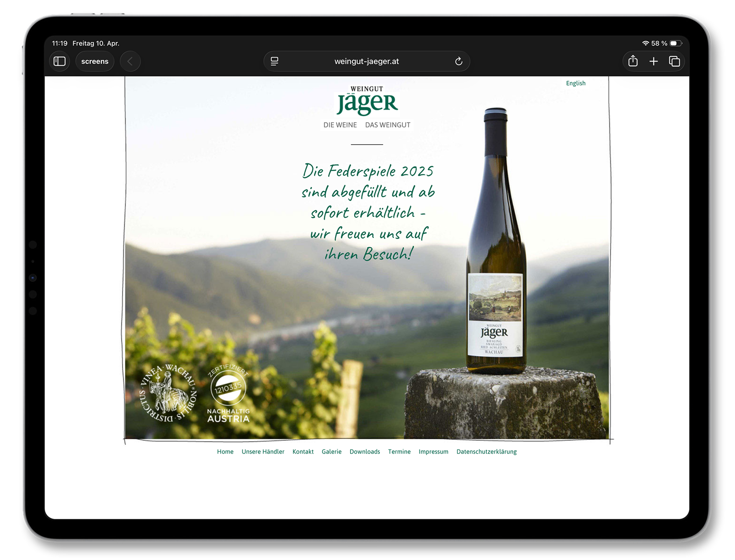The width and height of the screenshot is (735, 560).
Task: Open the Termine footer link
Action: click(399, 452)
